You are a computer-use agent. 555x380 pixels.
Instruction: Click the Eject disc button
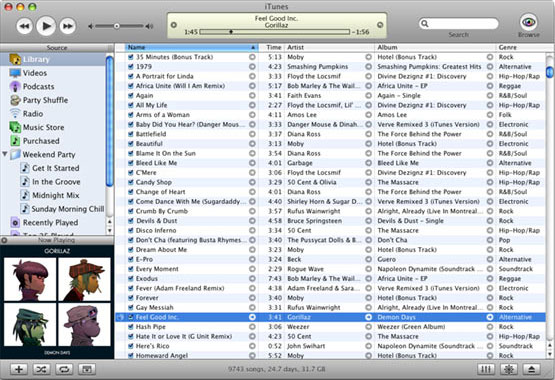(532, 369)
